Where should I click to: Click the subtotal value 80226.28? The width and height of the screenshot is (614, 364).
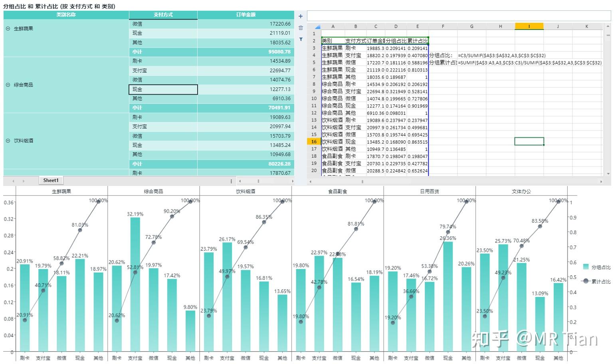tap(279, 164)
